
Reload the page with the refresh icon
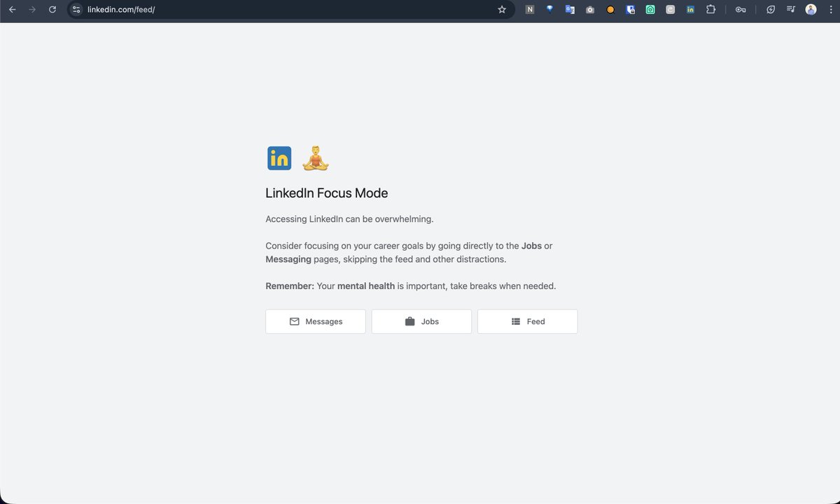point(52,10)
